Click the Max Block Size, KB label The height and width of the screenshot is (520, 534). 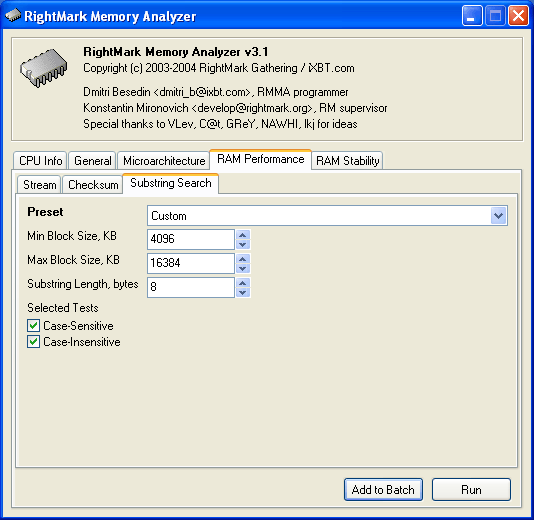73,260
